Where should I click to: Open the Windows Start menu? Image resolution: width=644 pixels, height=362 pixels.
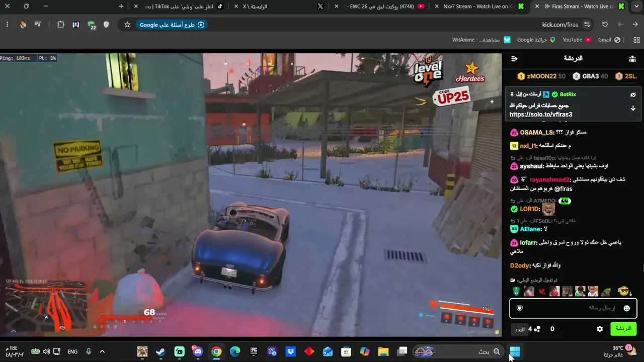[515, 351]
